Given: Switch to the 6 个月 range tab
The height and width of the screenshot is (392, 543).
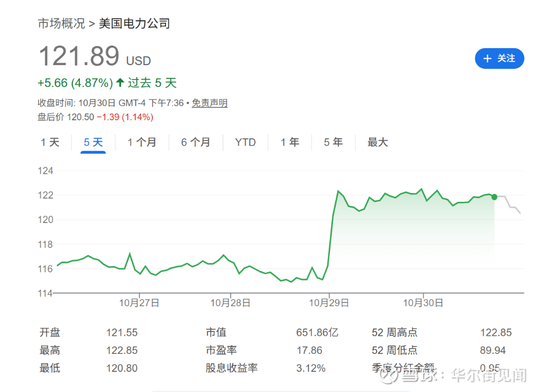Looking at the screenshot, I should click(196, 142).
